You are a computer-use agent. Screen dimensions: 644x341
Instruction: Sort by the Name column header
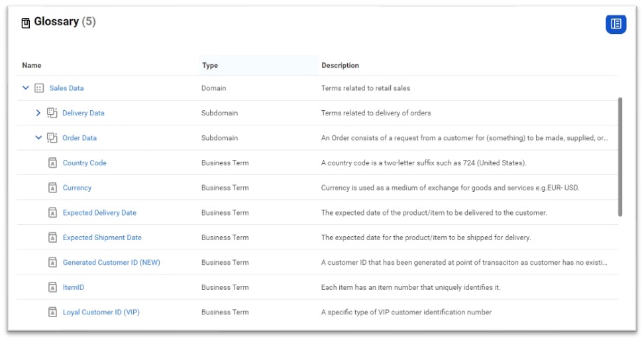click(x=32, y=66)
